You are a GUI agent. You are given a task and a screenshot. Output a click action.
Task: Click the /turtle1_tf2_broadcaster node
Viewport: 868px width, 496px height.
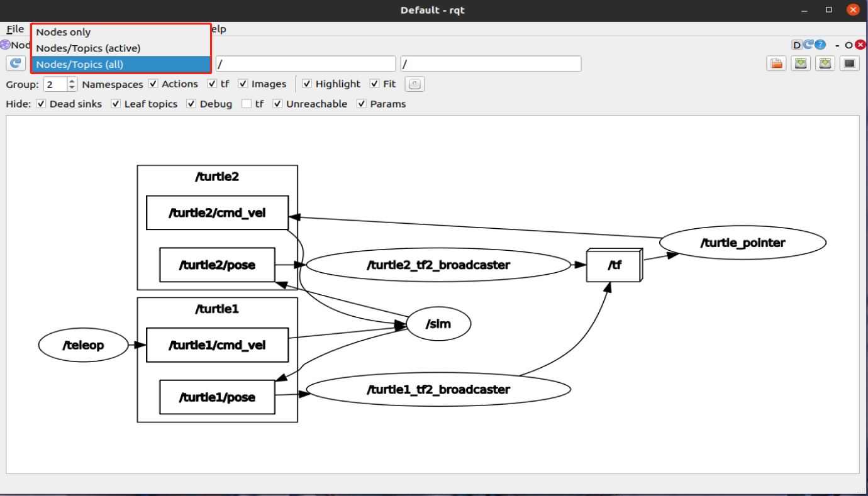coord(438,390)
